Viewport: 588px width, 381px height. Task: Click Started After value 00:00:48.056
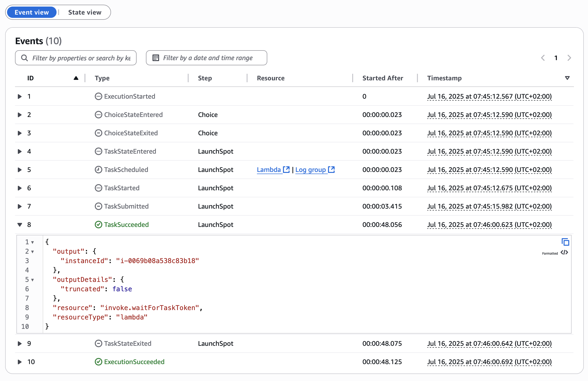click(382, 225)
